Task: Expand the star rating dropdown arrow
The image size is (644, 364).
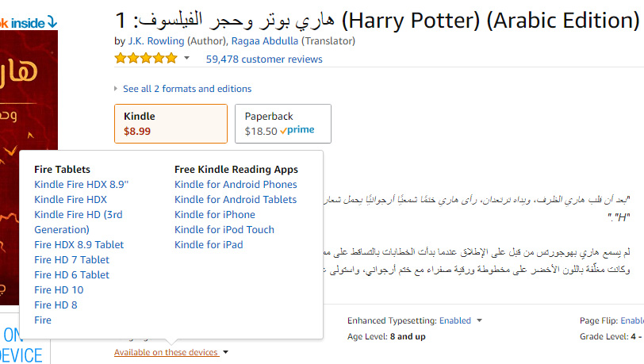Action: 187,59
